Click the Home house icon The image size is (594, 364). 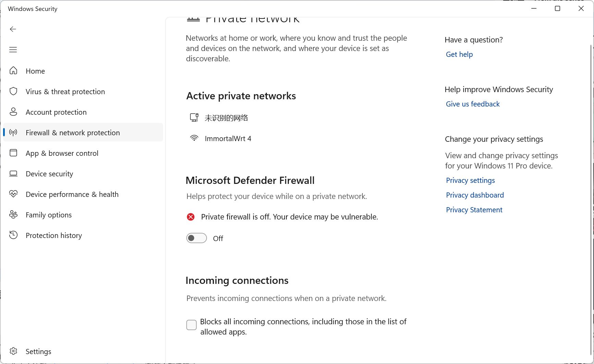pyautogui.click(x=13, y=71)
